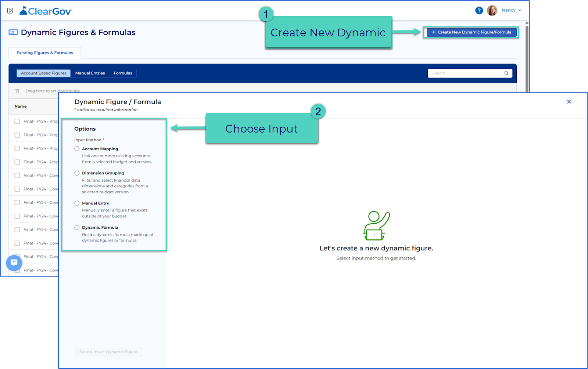Select the Account Mapping input method

pos(77,149)
